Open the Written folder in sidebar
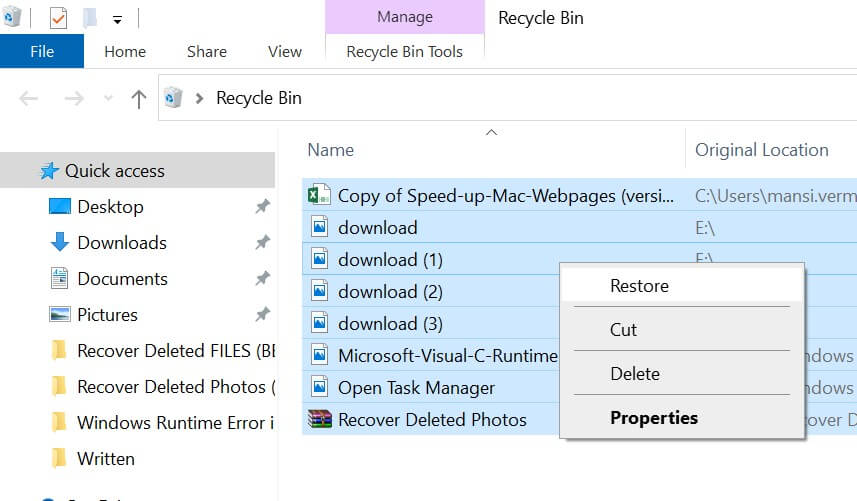The image size is (857, 501). 105,459
